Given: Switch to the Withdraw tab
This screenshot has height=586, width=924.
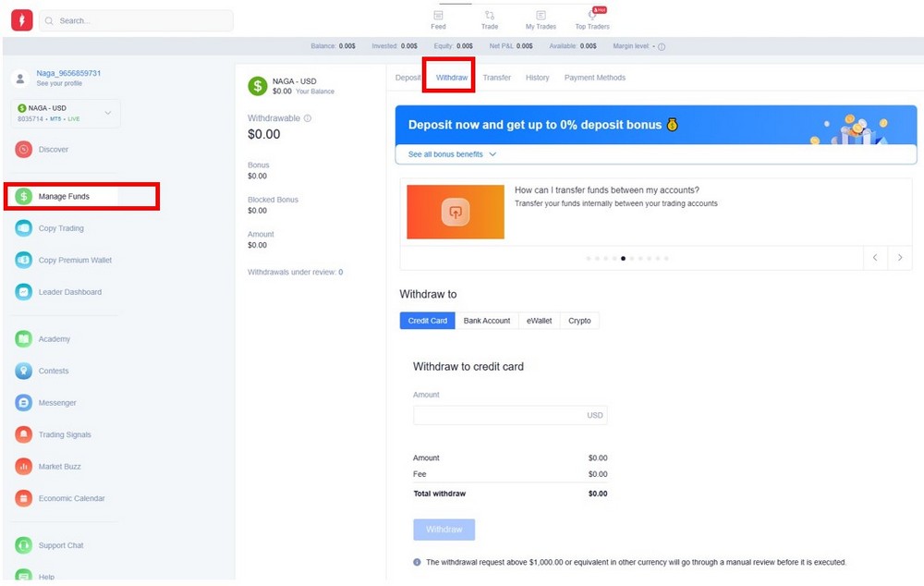Looking at the screenshot, I should tap(452, 78).
